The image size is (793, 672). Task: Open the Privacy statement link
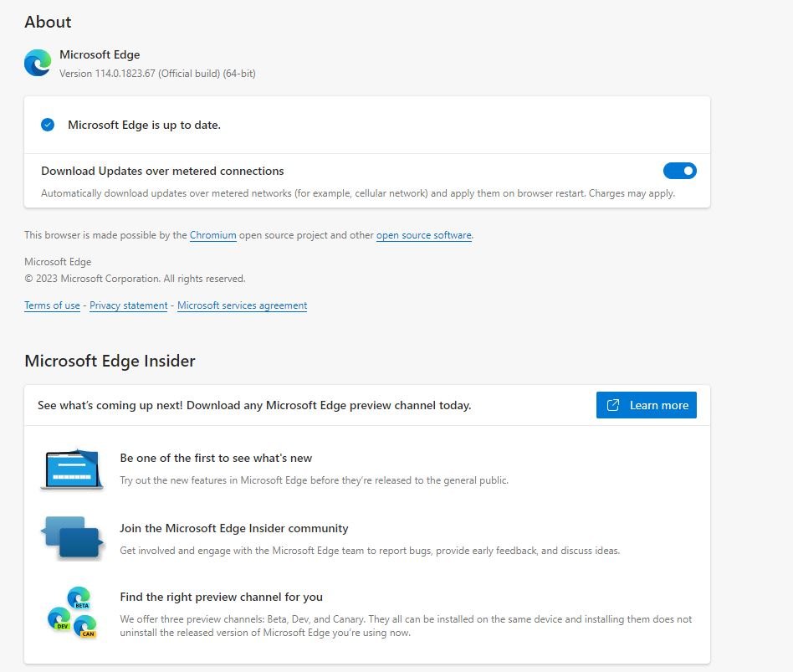129,305
